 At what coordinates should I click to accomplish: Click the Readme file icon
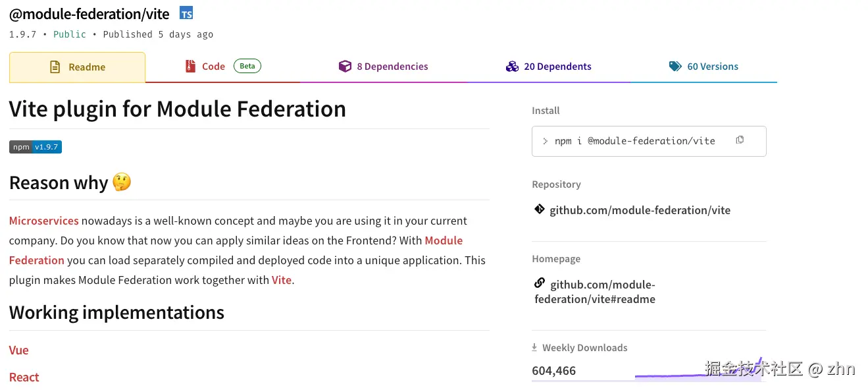click(x=56, y=67)
